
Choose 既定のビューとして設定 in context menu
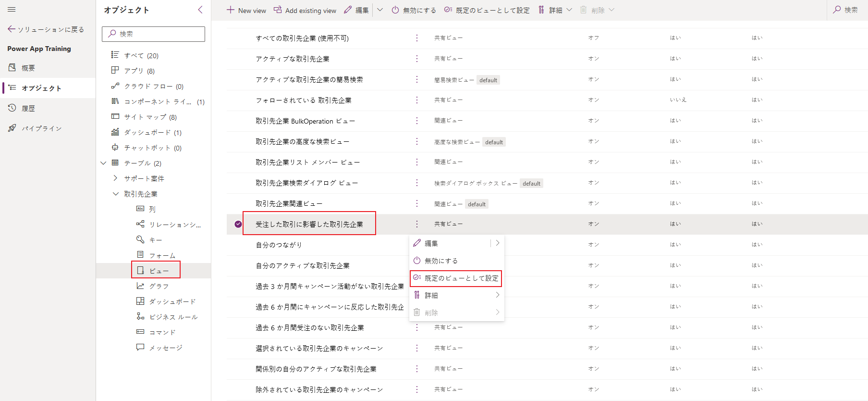tap(457, 278)
